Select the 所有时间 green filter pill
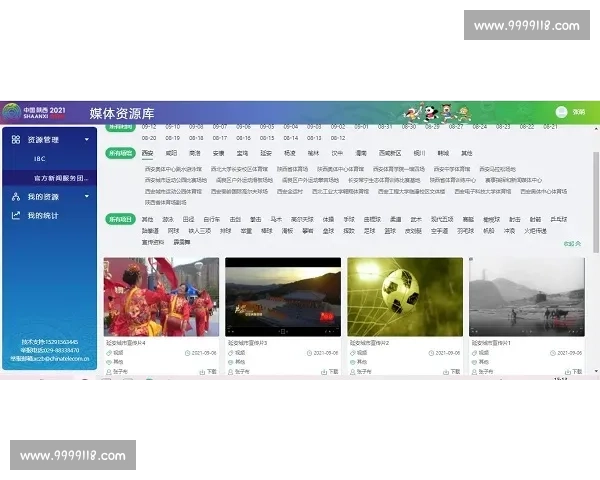The height and width of the screenshot is (480, 600). click(121, 127)
